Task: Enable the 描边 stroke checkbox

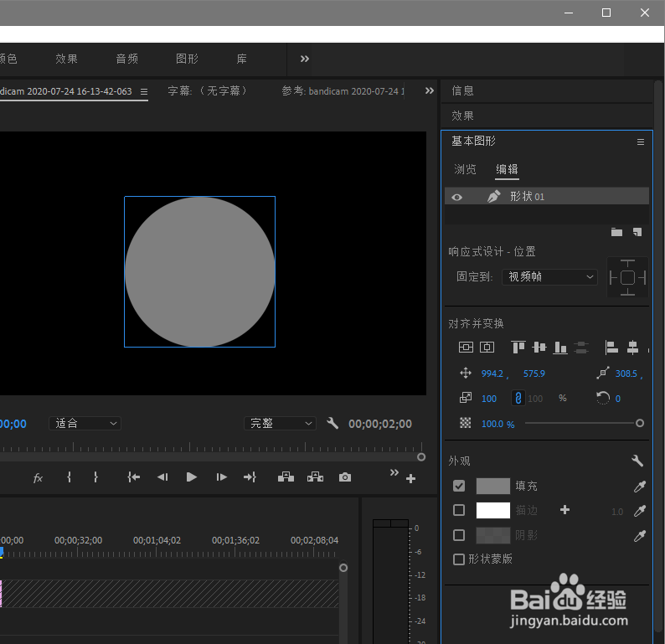Action: [459, 510]
